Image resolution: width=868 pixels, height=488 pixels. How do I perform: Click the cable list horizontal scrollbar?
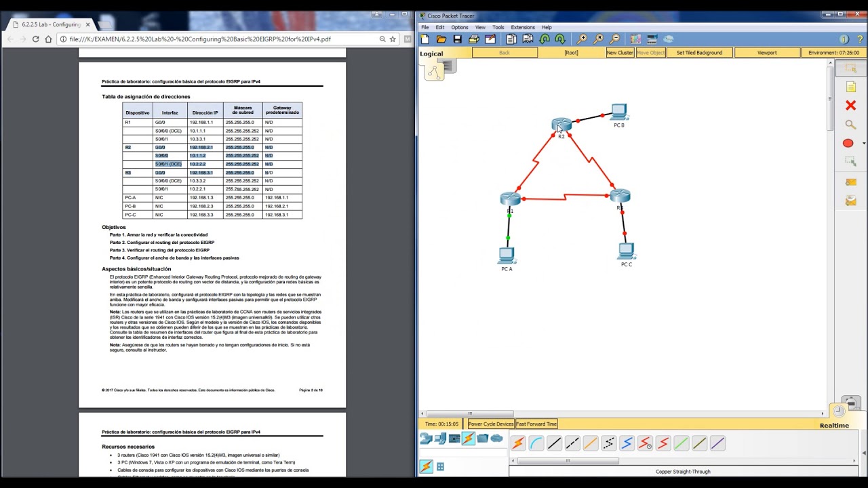tap(568, 461)
